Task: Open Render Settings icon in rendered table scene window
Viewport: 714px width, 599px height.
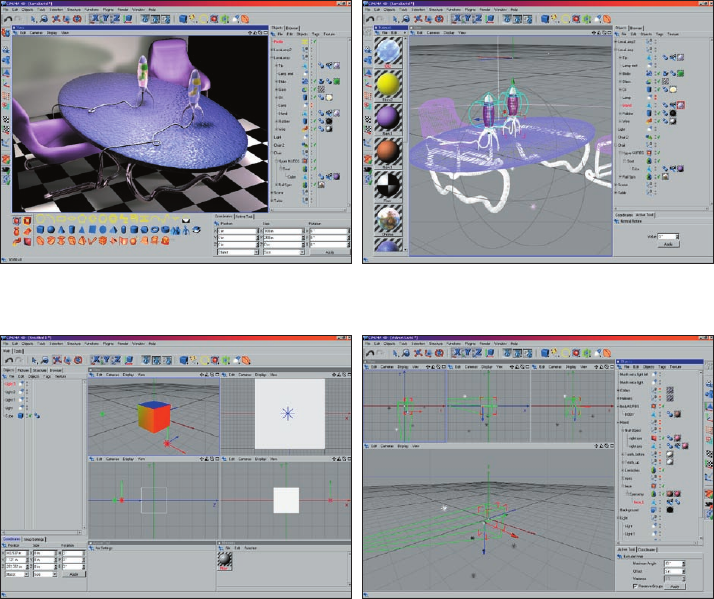Action: (x=166, y=19)
